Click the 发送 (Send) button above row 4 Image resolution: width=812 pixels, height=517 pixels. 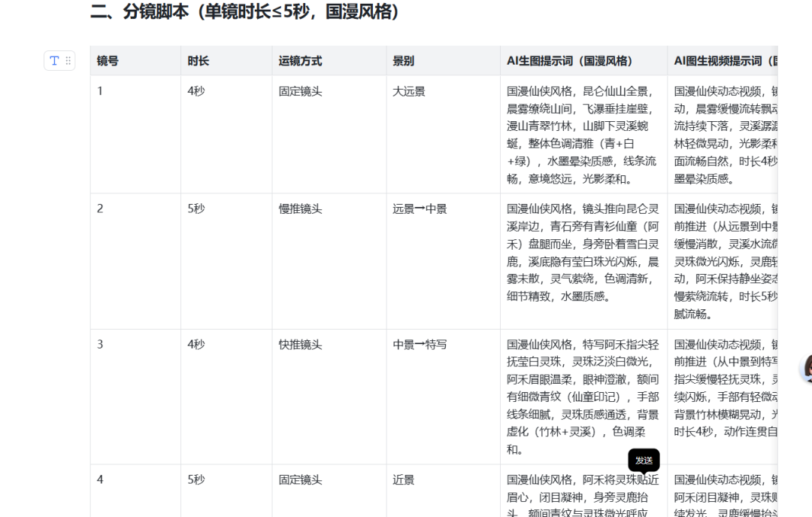pyautogui.click(x=644, y=461)
